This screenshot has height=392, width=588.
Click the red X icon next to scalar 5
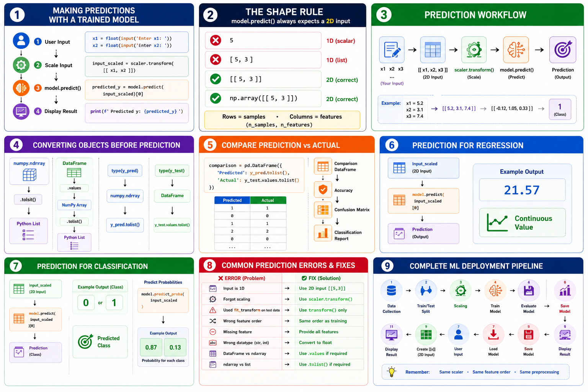[216, 40]
